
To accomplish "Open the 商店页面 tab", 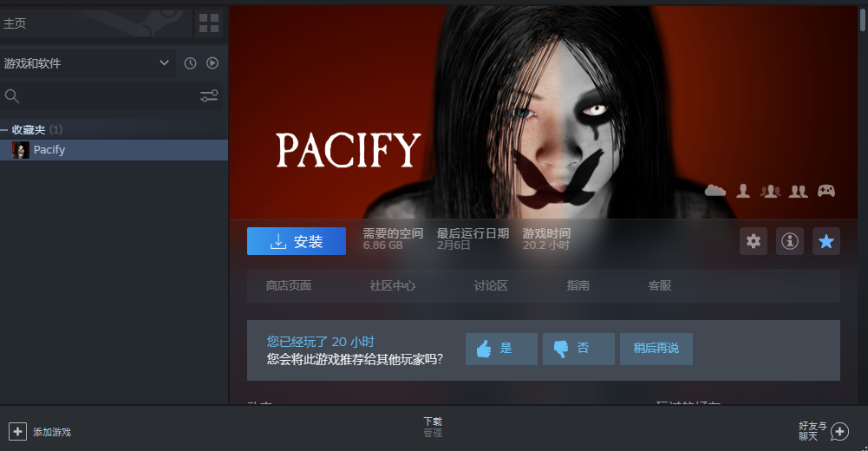I will coord(289,285).
